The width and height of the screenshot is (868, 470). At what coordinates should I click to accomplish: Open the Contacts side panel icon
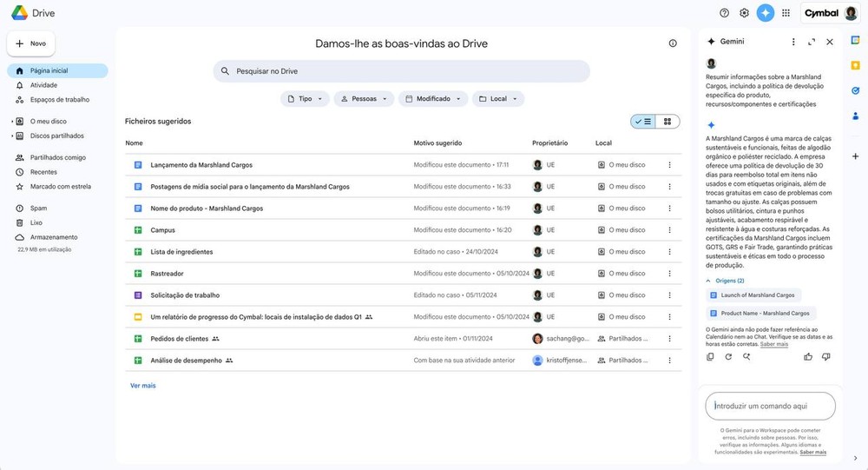tap(855, 116)
